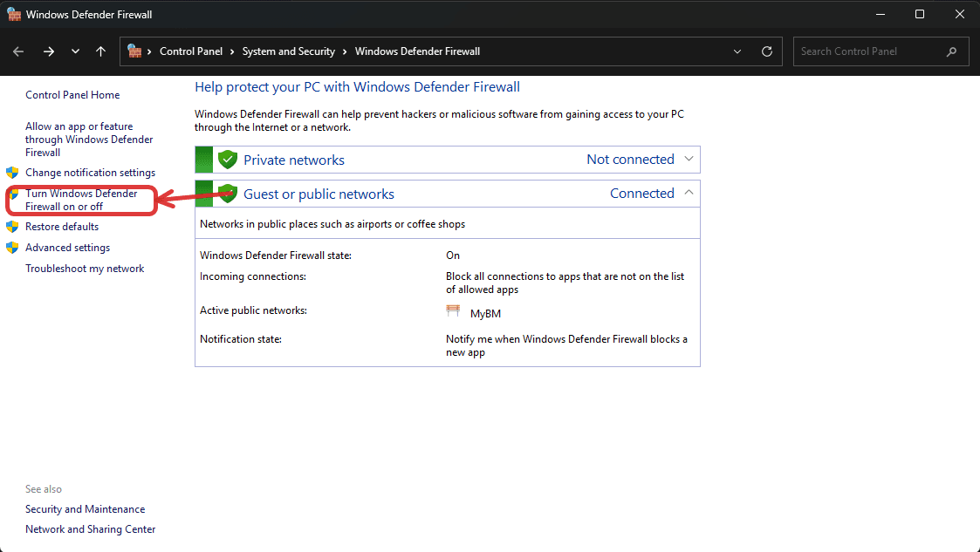
Task: Open Security and Maintenance
Action: pyautogui.click(x=85, y=509)
